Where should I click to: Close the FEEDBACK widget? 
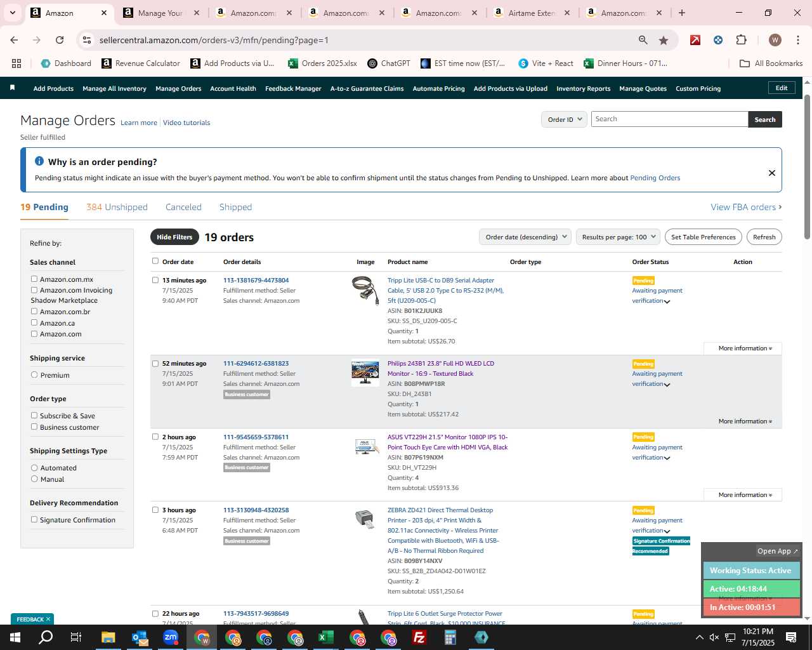click(x=48, y=619)
